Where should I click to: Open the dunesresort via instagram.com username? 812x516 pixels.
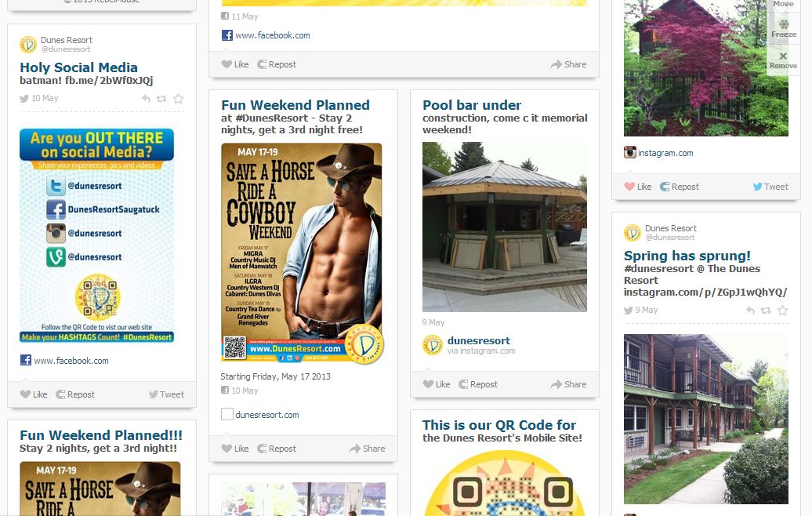point(479,340)
